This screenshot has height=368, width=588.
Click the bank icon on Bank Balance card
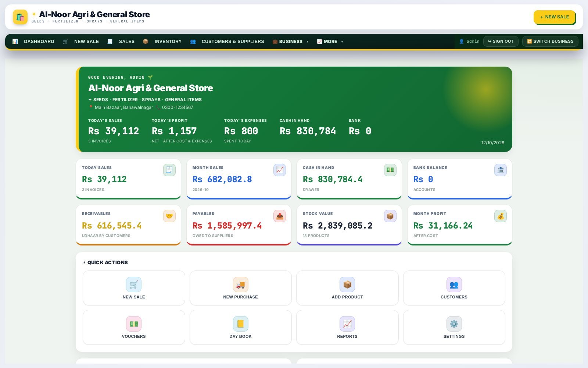click(501, 170)
